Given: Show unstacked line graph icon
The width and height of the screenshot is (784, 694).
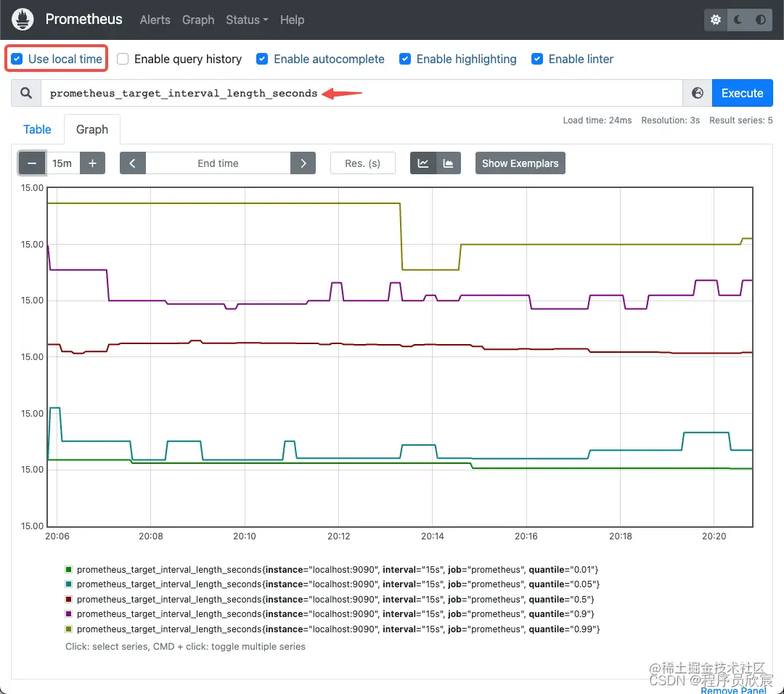Looking at the screenshot, I should click(423, 163).
